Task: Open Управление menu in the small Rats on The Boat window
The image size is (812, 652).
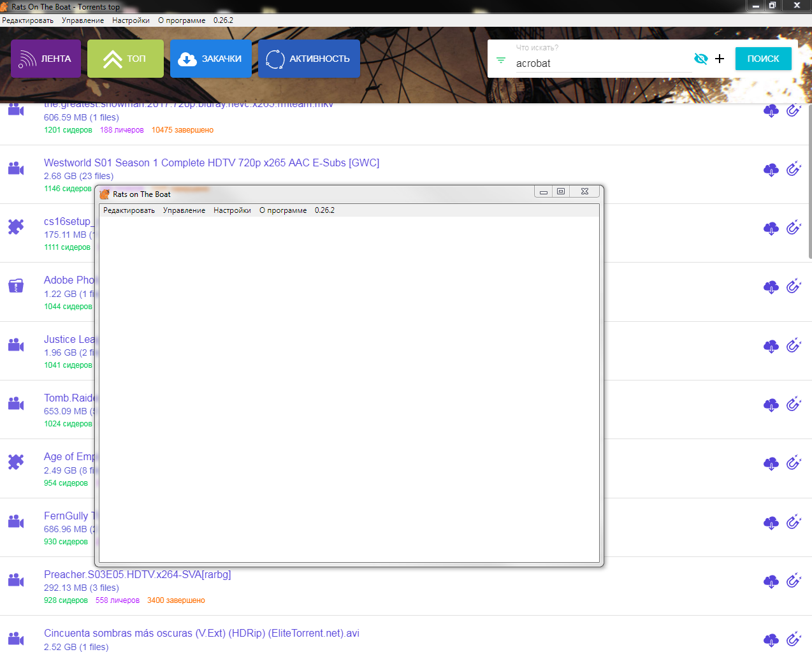Action: tap(184, 210)
